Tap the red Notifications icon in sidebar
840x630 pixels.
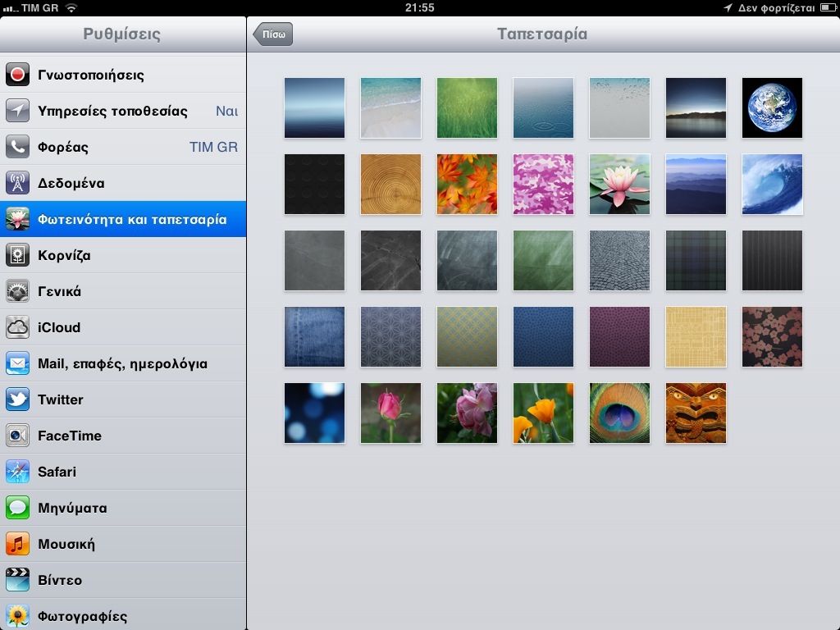tap(17, 75)
